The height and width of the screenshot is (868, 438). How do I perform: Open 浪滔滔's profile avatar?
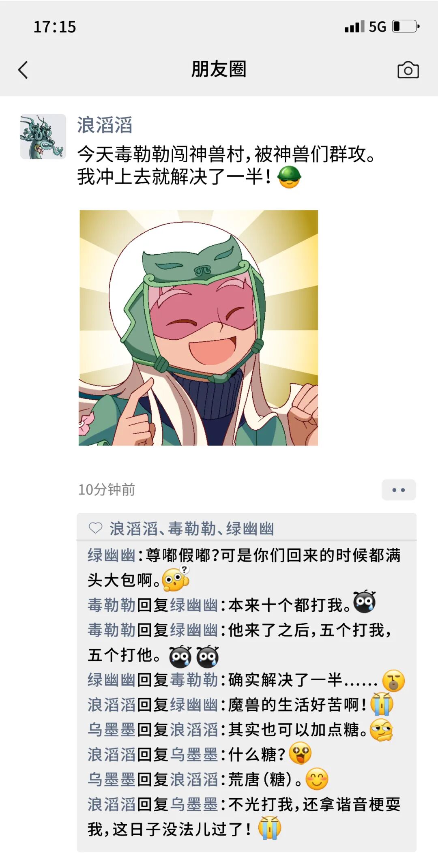point(43,137)
